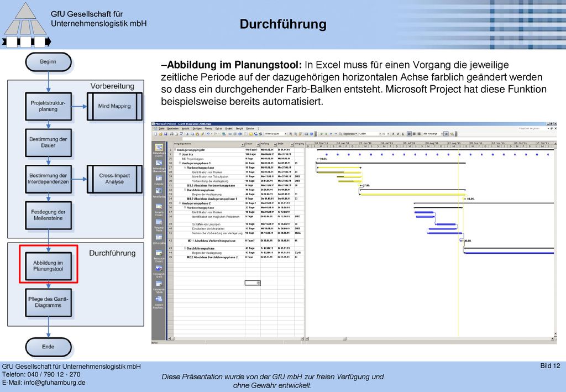Open the Ressource Grafik view icon
The image size is (566, 392).
159,269
